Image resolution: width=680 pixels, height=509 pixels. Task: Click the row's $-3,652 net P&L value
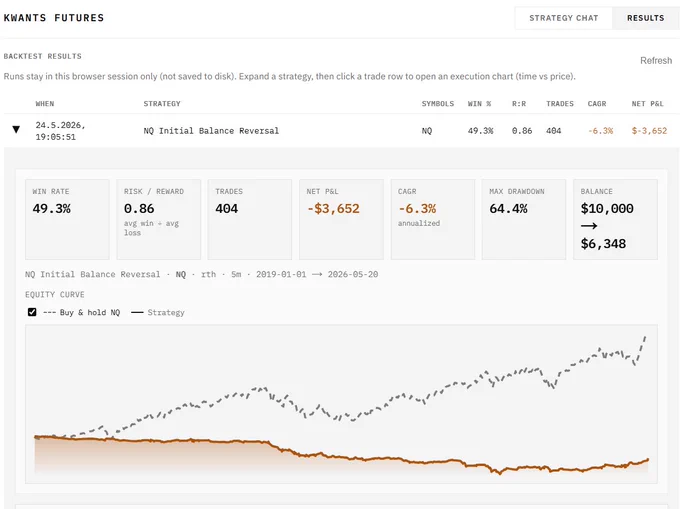point(649,131)
